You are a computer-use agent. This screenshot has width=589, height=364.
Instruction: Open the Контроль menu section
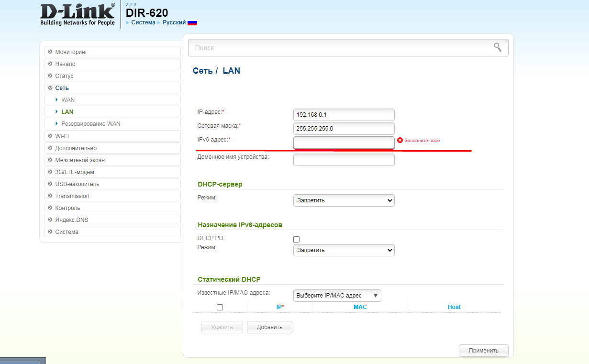click(x=112, y=208)
